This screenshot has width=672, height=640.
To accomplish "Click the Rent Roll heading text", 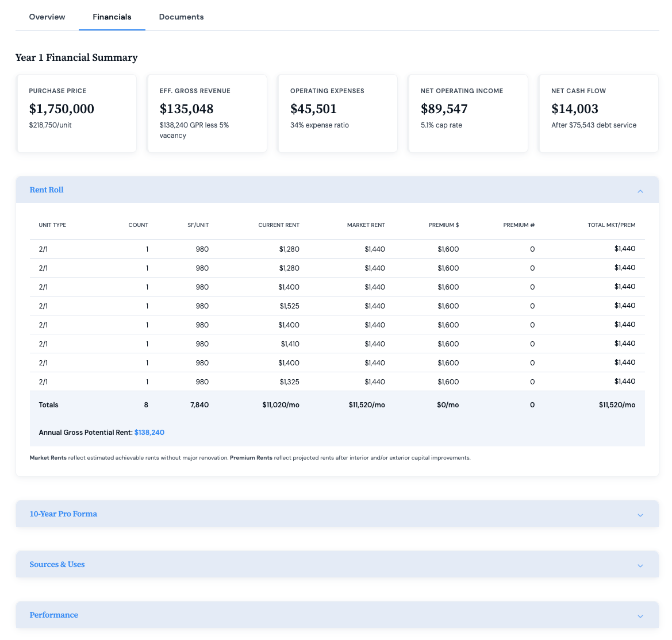I will (47, 190).
